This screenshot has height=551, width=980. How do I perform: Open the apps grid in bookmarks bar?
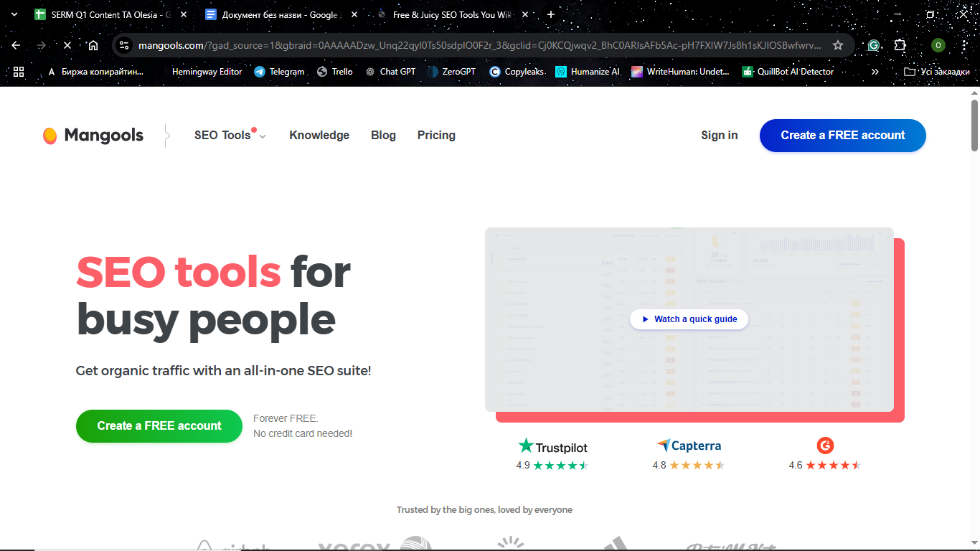pyautogui.click(x=19, y=72)
